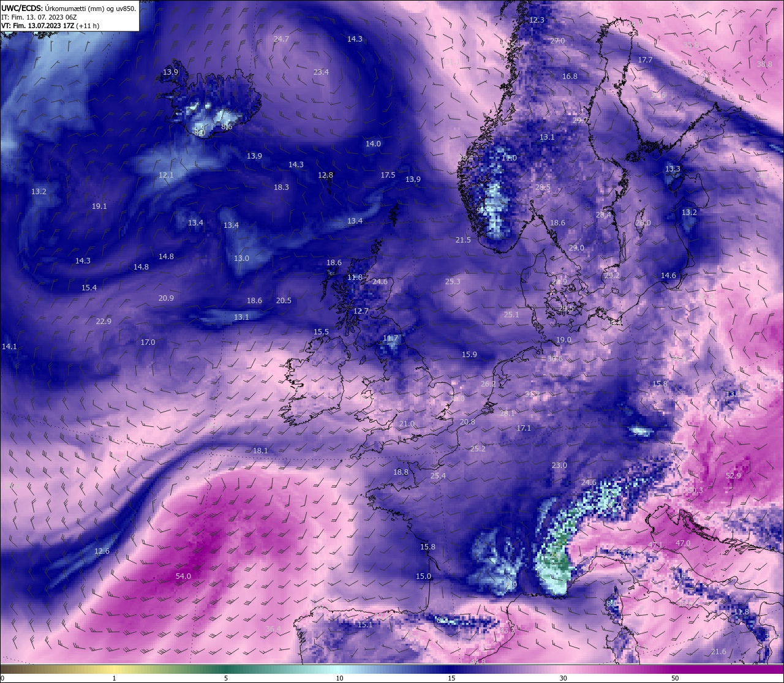Click the 15.1 value over northern Spain
Image resolution: width=784 pixels, height=683 pixels.
click(x=365, y=625)
